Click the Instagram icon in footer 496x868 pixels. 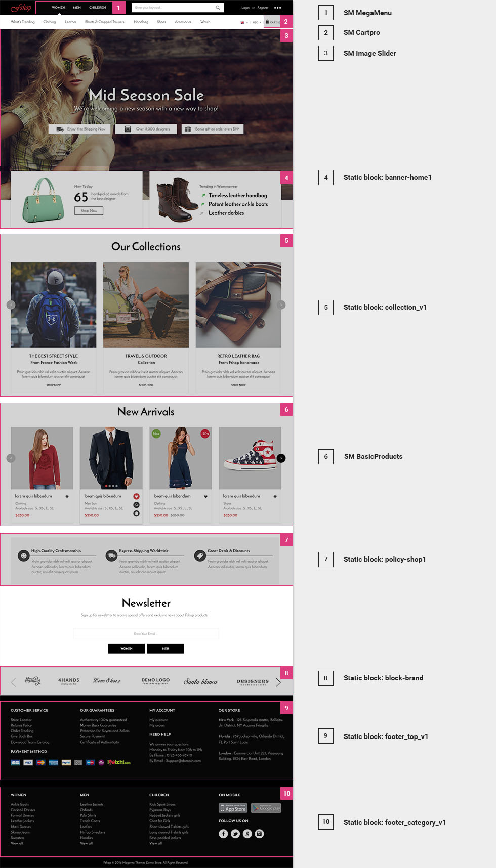pyautogui.click(x=259, y=834)
